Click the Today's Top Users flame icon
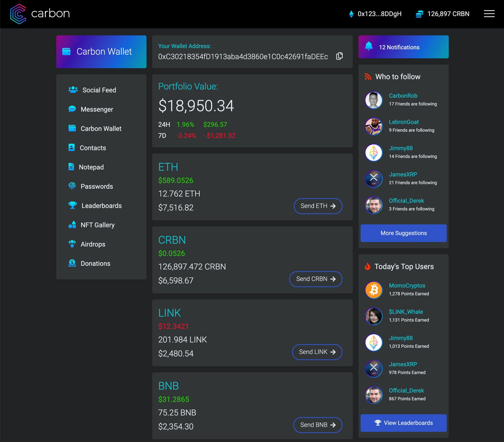 point(368,266)
